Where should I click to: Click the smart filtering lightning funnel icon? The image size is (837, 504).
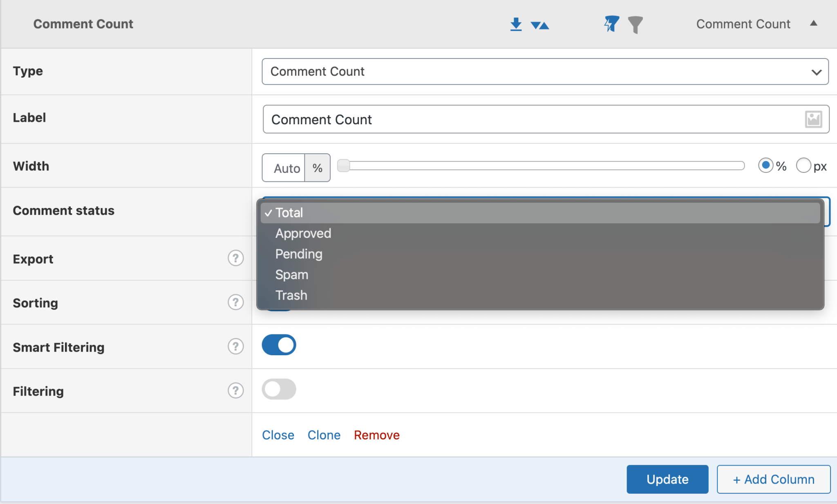point(611,24)
